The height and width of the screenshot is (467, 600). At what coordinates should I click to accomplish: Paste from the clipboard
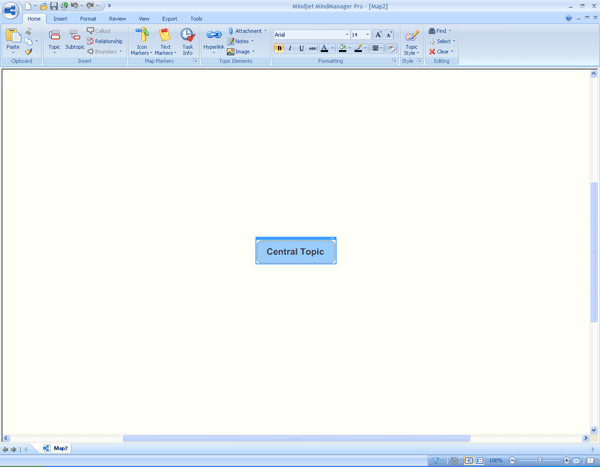[13, 39]
